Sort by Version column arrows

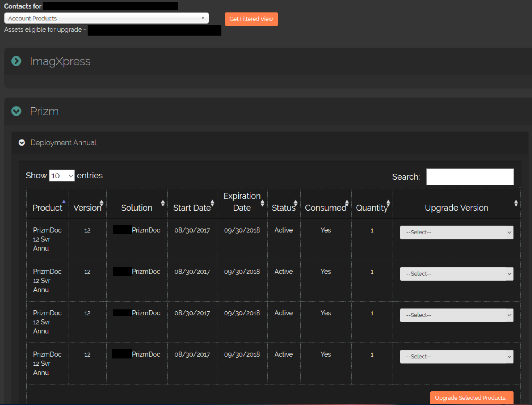(102, 203)
